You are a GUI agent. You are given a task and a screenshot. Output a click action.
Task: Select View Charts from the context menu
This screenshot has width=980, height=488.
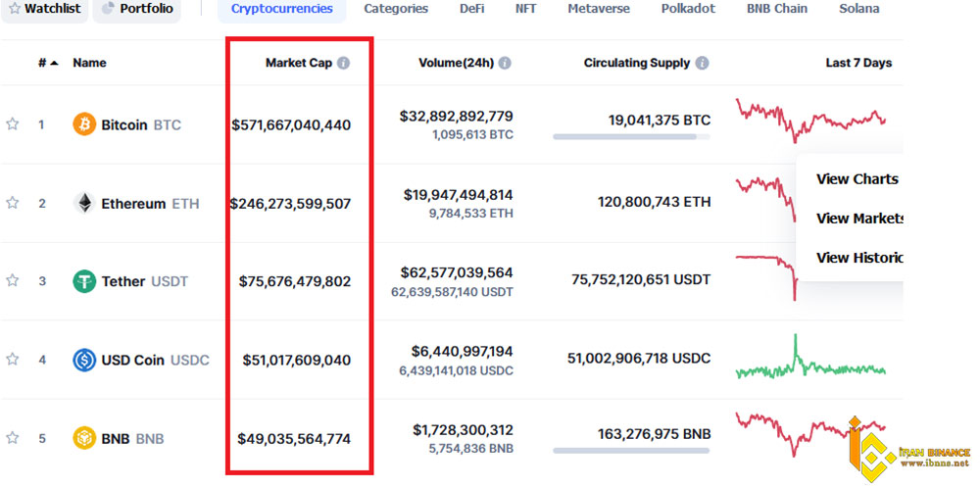[x=857, y=178]
